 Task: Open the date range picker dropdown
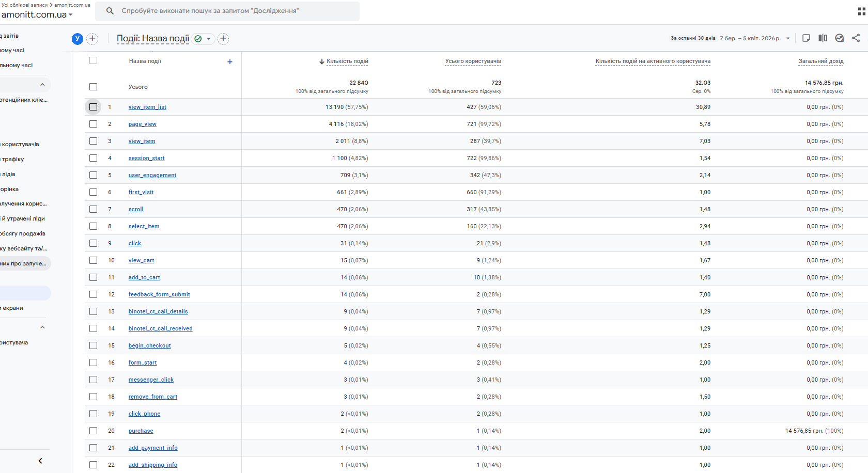pyautogui.click(x=788, y=38)
